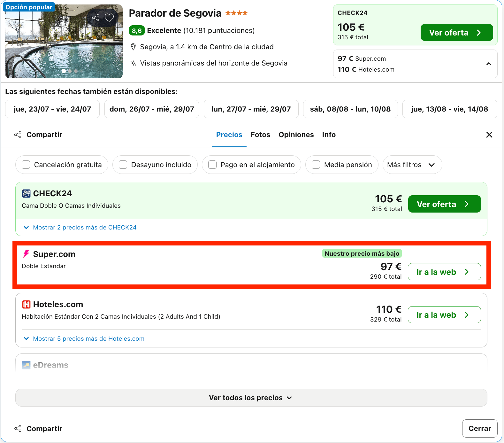The width and height of the screenshot is (504, 443).
Task: Click Ir a la web for Hoteles.com
Action: point(444,315)
